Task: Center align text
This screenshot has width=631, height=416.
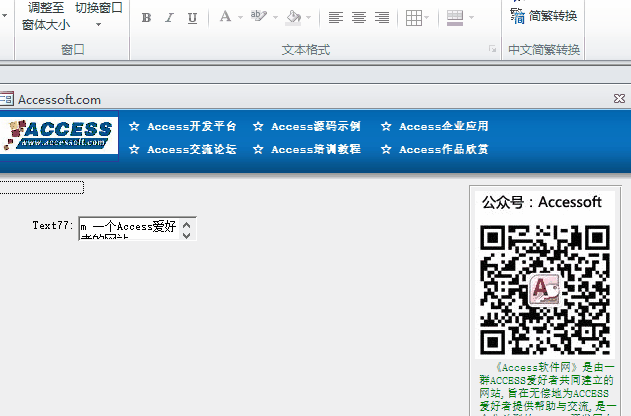Action: pos(359,18)
